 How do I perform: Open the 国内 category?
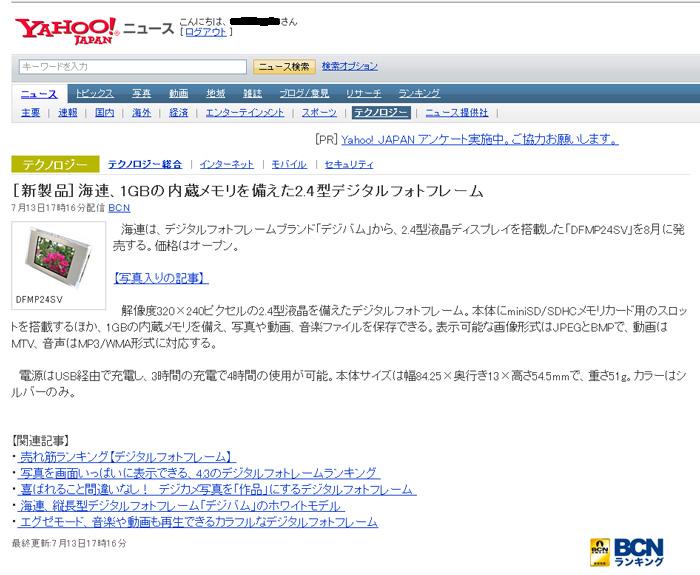click(104, 113)
